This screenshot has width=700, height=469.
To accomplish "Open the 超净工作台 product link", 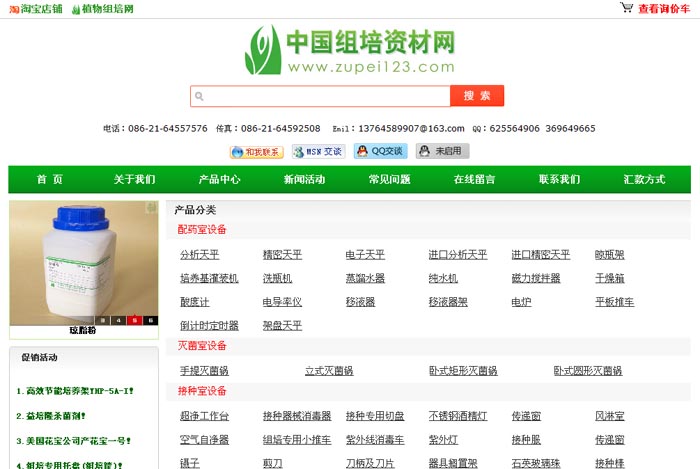I will [204, 416].
